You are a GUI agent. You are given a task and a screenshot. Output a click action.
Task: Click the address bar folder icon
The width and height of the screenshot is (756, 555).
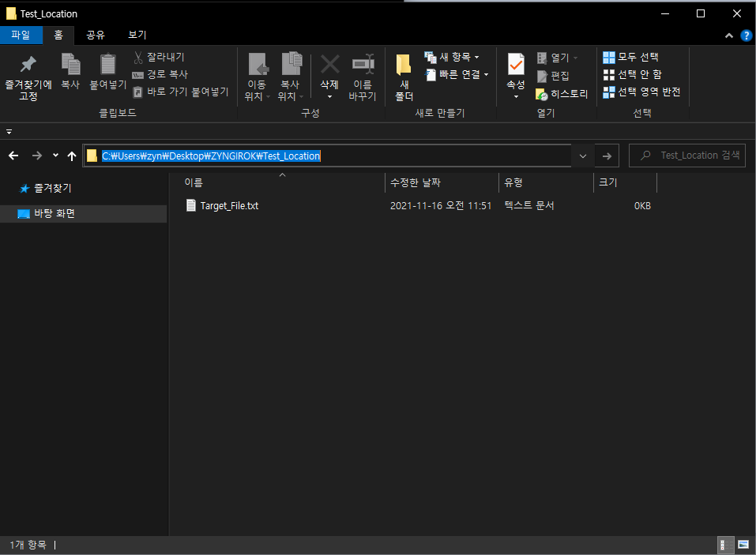[x=92, y=156]
